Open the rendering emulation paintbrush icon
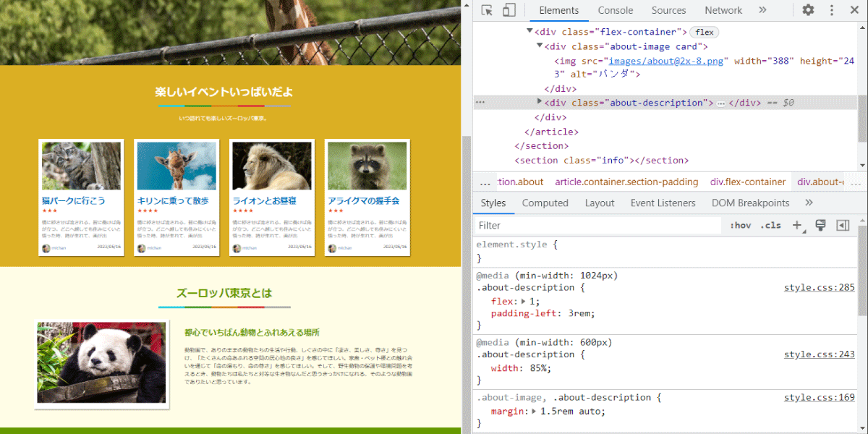Screen dimensions: 868x434 pyautogui.click(x=820, y=226)
